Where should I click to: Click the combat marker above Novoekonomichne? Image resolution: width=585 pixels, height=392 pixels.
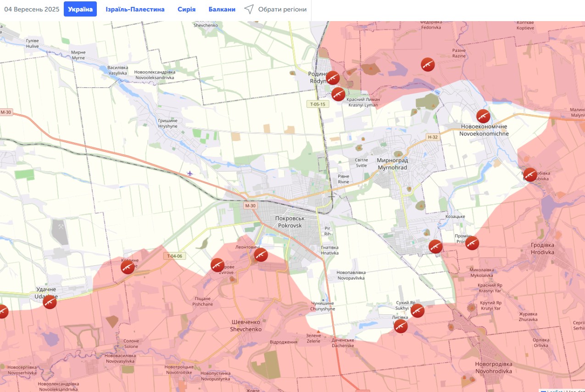coord(483,116)
